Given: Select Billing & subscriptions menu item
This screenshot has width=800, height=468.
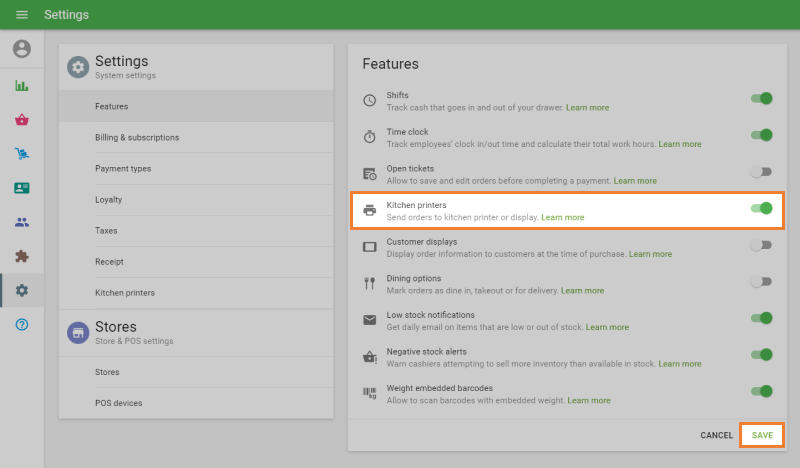Looking at the screenshot, I should pos(137,137).
